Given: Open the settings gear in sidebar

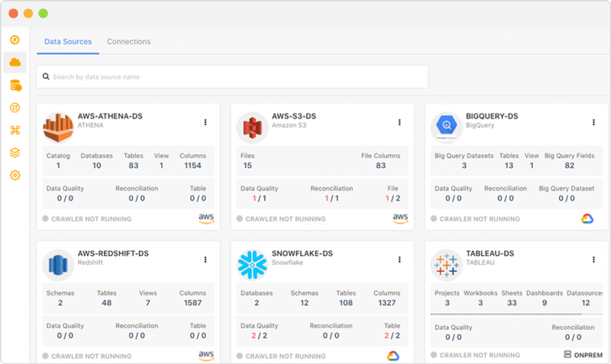Looking at the screenshot, I should [x=15, y=176].
